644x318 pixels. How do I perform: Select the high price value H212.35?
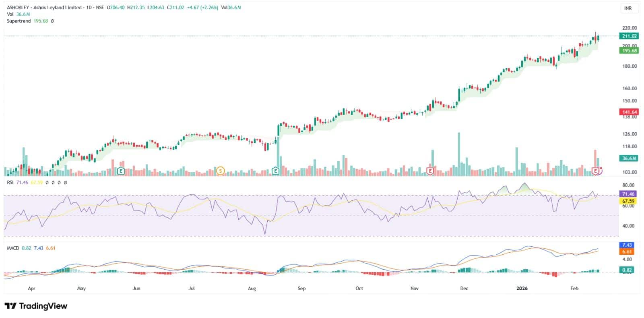[x=136, y=7]
